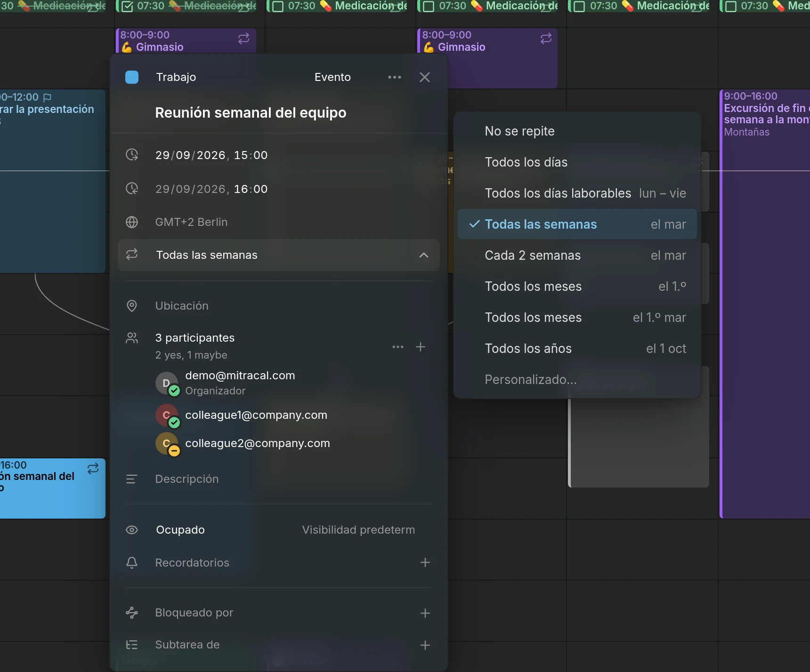This screenshot has height=672, width=810.
Task: Click the visibility eye icon
Action: [x=132, y=530]
